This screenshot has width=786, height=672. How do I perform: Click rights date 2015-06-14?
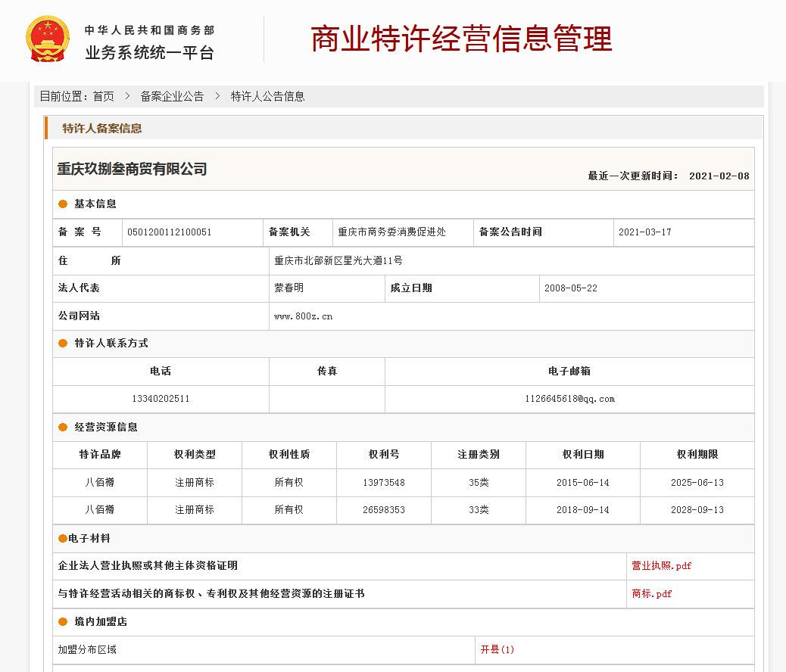583,483
